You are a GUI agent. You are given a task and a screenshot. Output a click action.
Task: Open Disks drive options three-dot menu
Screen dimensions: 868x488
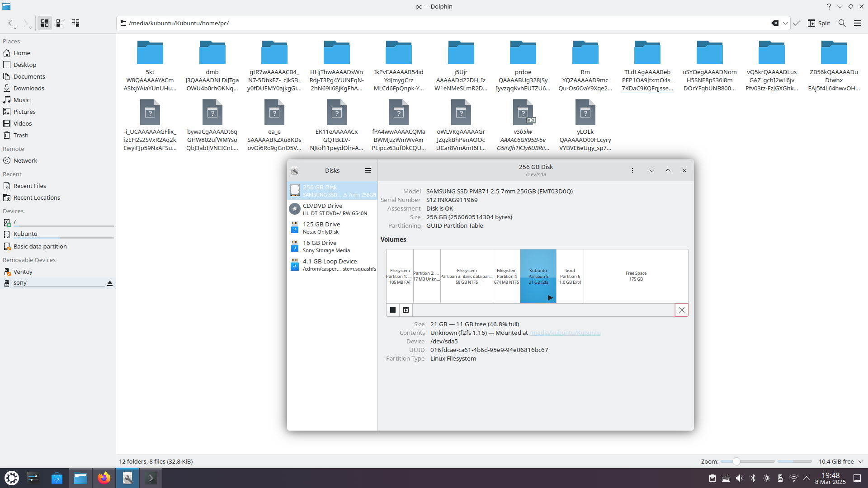click(x=632, y=170)
